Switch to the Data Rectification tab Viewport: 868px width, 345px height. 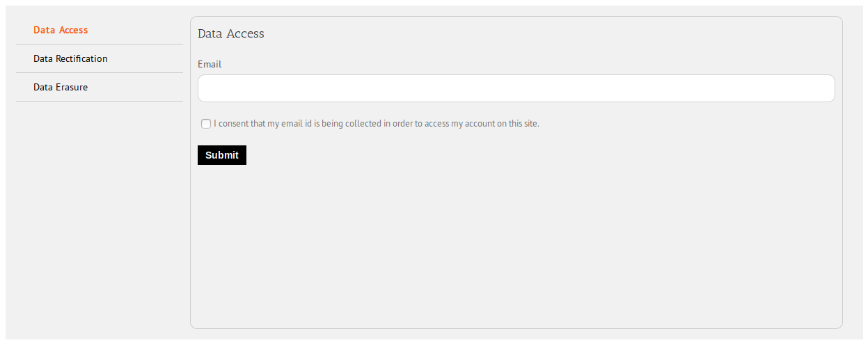[x=70, y=58]
